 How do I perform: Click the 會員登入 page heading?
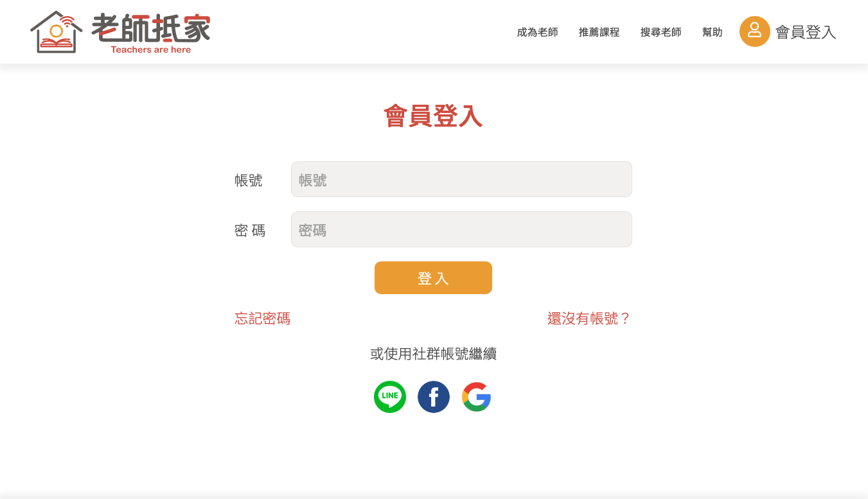click(x=433, y=116)
